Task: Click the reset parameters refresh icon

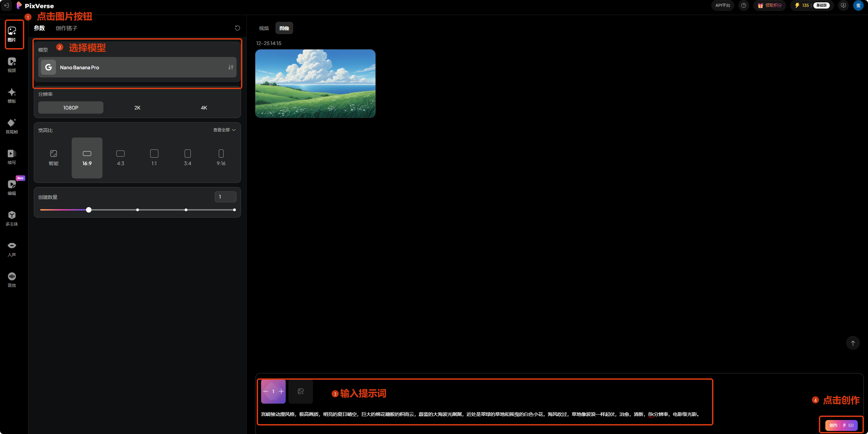Action: pyautogui.click(x=238, y=28)
